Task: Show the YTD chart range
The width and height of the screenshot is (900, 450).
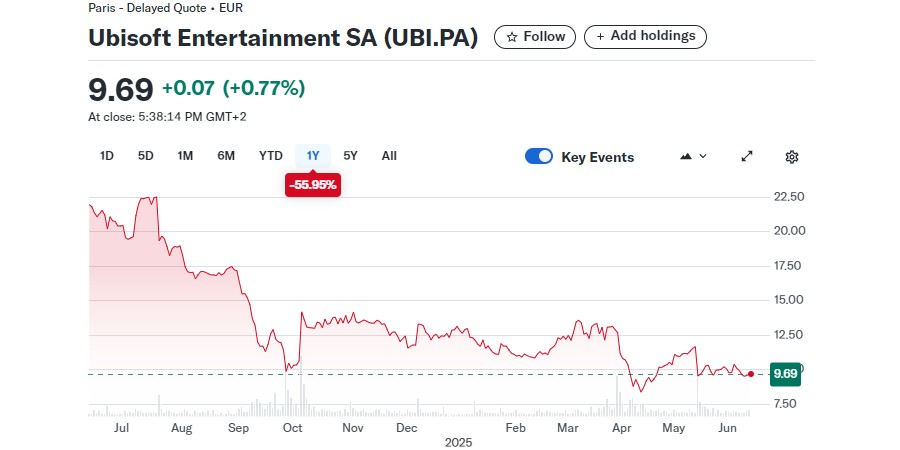Action: point(270,156)
